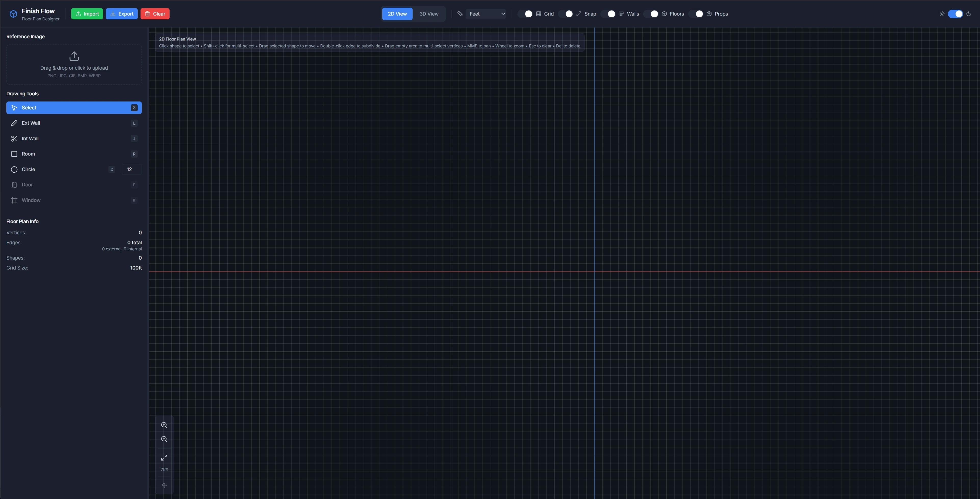Open the Feet units dropdown
Screen dimensions: 980x499
point(486,14)
